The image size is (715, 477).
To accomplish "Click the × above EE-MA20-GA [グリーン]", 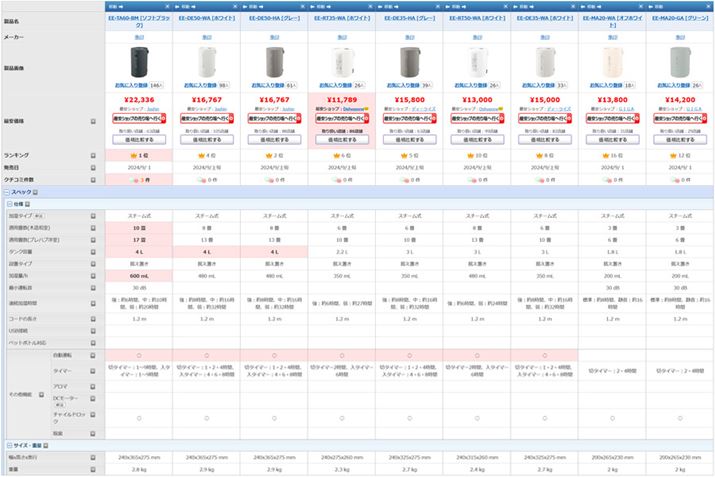I will [x=709, y=5].
